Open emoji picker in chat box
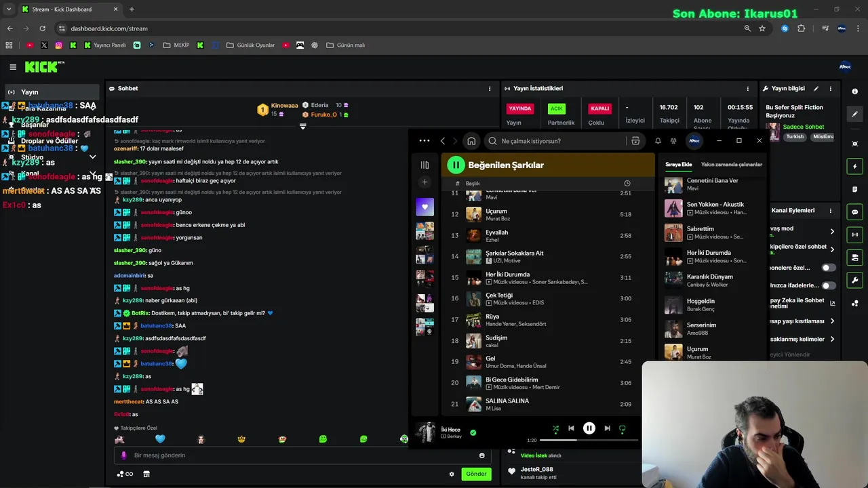Image resolution: width=868 pixels, height=488 pixels. click(x=482, y=455)
